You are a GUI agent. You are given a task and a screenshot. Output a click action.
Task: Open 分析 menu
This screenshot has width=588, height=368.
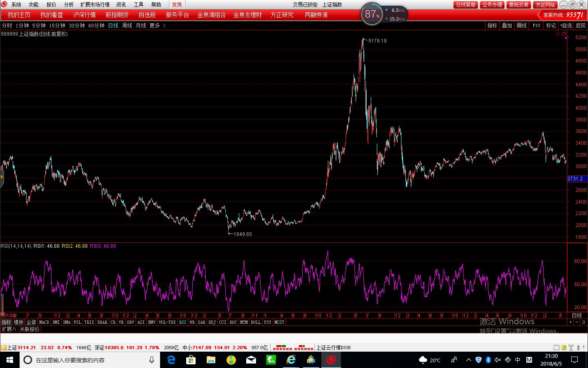69,4
